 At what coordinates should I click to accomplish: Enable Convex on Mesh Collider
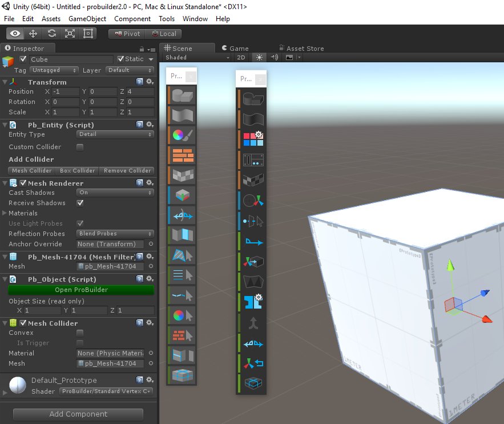point(80,333)
